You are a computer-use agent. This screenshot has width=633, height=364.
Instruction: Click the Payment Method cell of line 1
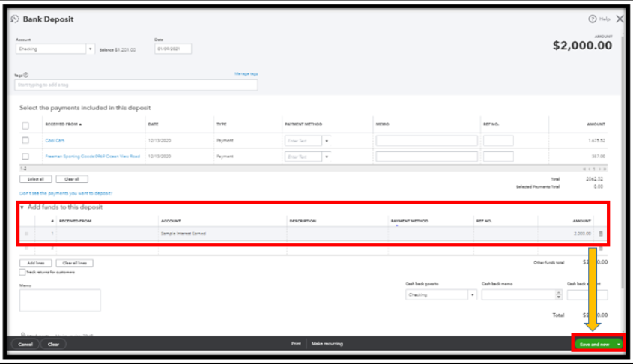point(431,234)
